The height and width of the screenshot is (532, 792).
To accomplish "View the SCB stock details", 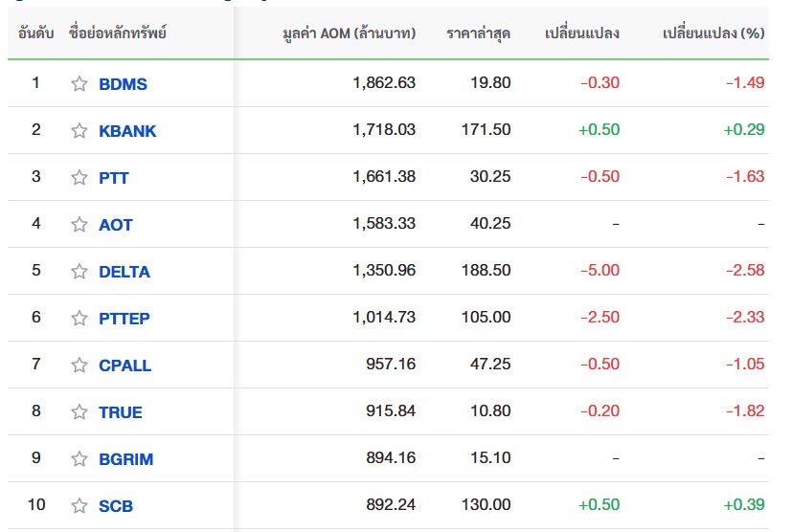I will coord(116,505).
